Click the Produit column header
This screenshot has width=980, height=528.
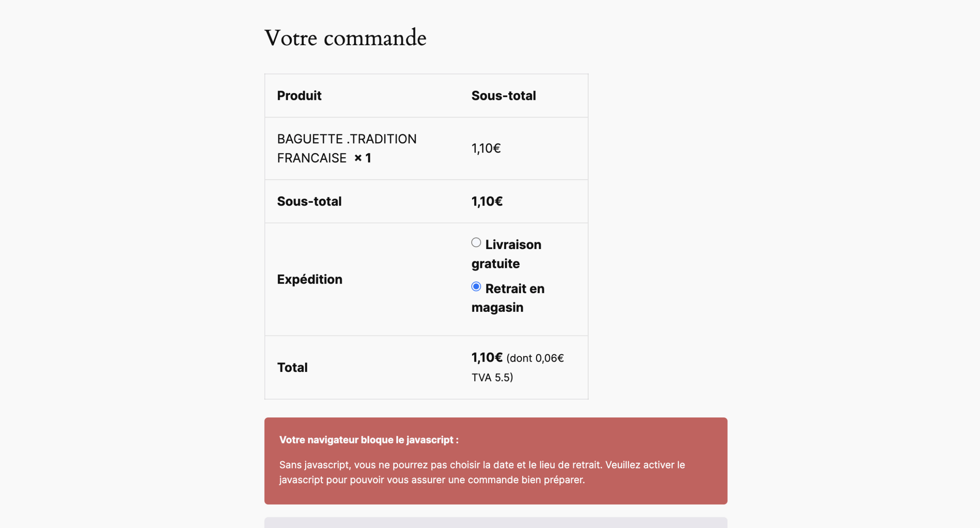(299, 96)
